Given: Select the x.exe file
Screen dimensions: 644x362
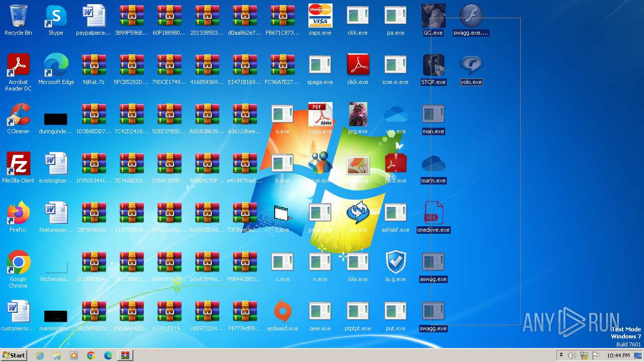Looking at the screenshot, I should coord(282,266).
